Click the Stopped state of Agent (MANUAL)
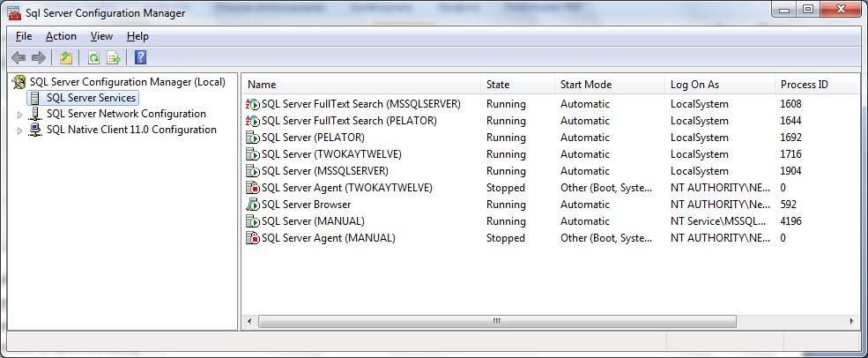 pyautogui.click(x=506, y=238)
